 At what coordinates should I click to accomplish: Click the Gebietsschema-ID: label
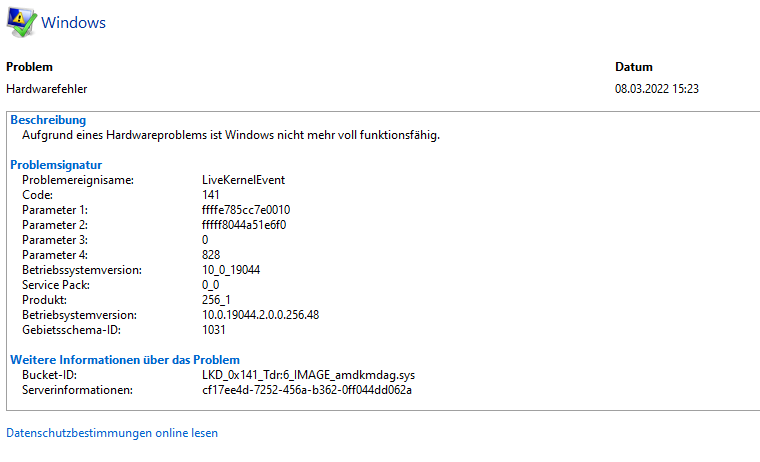[71, 330]
